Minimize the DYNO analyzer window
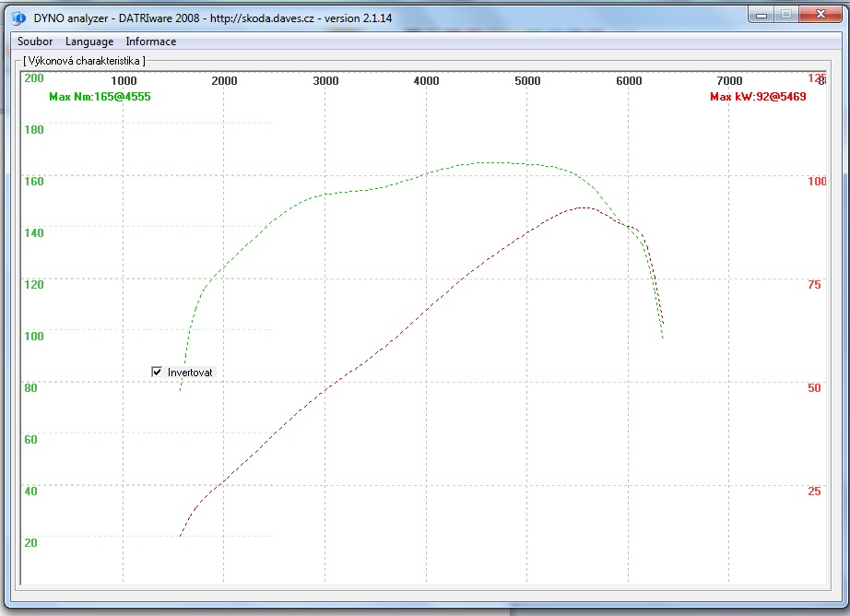Image resolution: width=850 pixels, height=616 pixels. point(761,15)
